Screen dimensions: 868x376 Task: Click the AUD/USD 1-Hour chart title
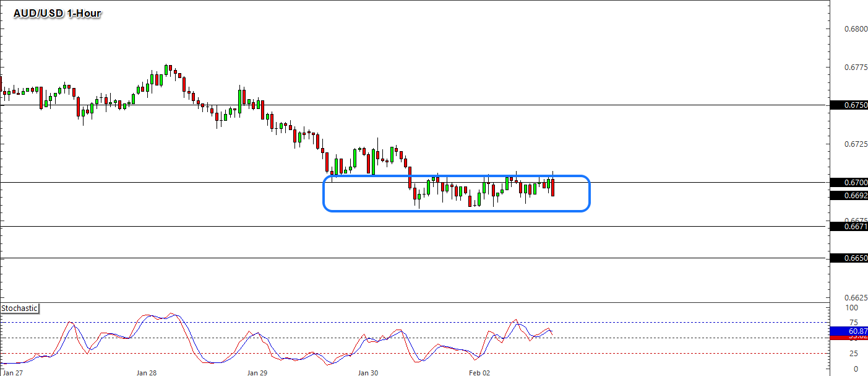point(58,13)
